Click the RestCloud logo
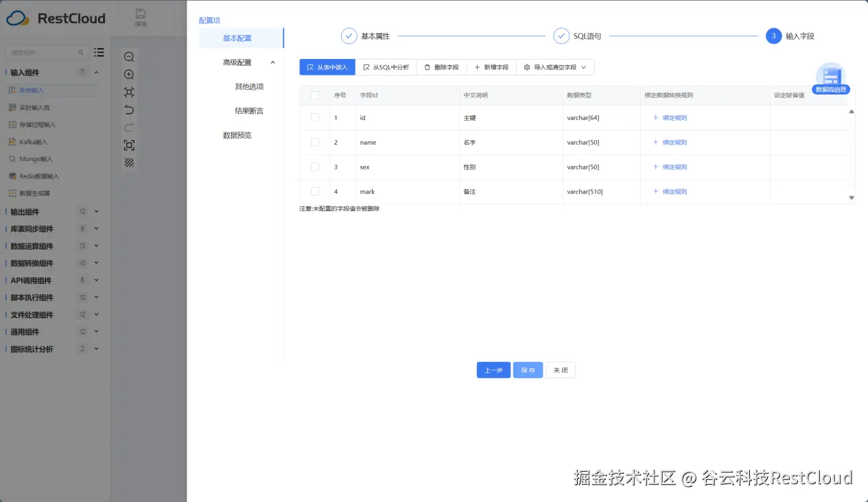 click(x=56, y=19)
